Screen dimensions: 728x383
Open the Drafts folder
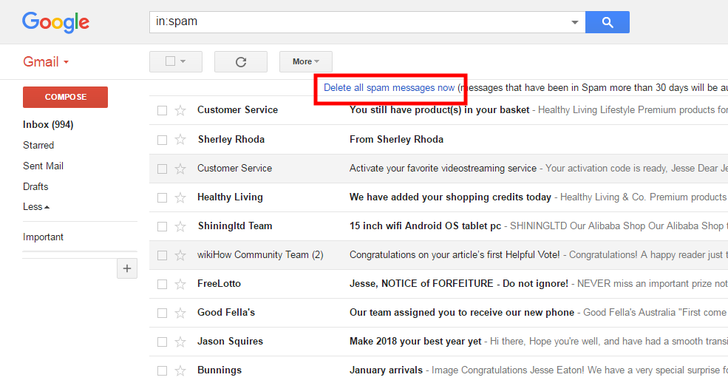(x=35, y=186)
